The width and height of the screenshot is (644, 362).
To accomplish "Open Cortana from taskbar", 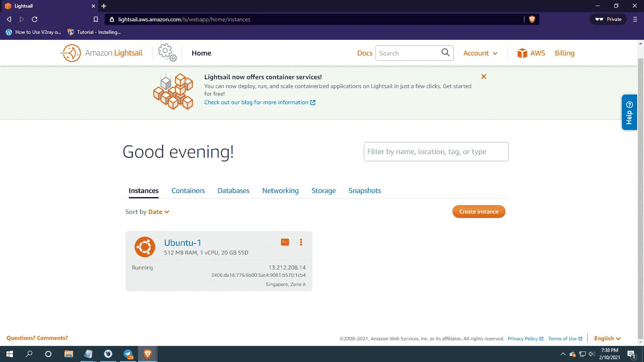I will 48,354.
